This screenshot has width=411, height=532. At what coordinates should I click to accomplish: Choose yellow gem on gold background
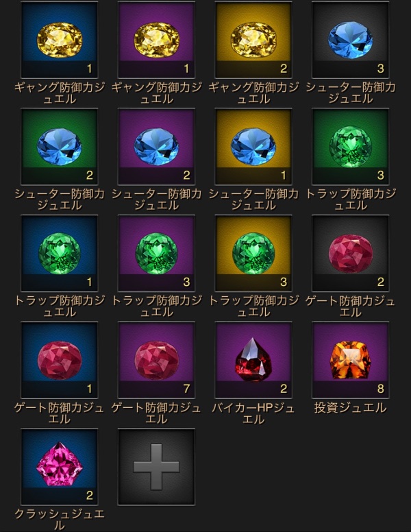pyautogui.click(x=253, y=40)
